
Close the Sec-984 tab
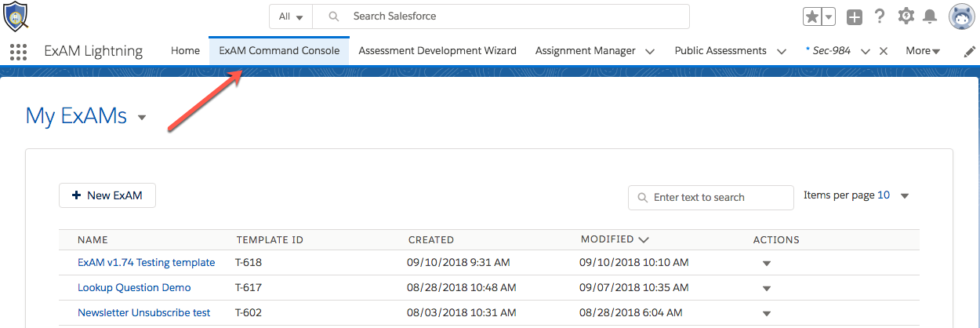[884, 51]
